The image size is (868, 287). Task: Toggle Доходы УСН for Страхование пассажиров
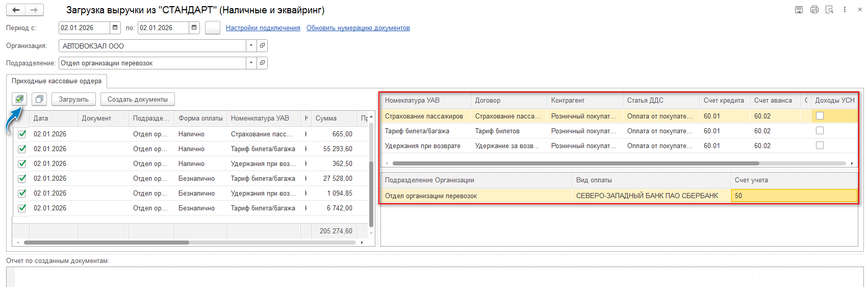point(820,116)
